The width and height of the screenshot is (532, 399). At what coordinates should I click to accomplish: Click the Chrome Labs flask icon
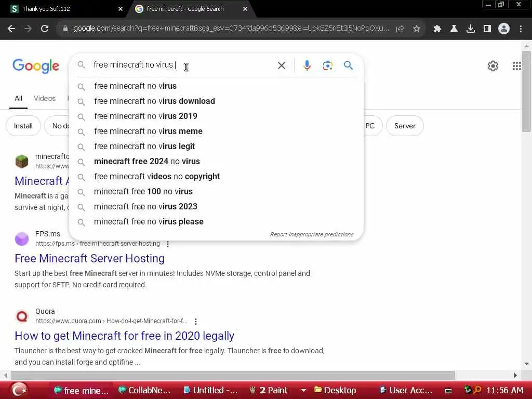click(454, 29)
